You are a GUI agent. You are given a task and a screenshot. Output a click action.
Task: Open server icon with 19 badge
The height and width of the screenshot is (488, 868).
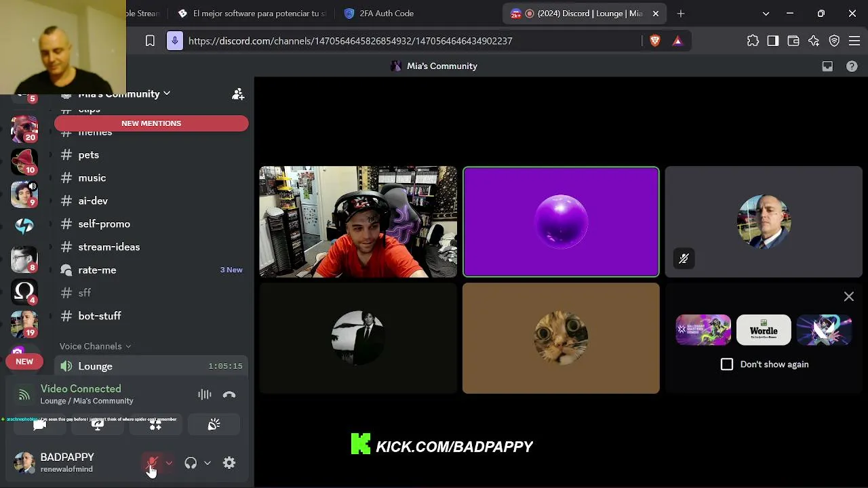click(24, 324)
